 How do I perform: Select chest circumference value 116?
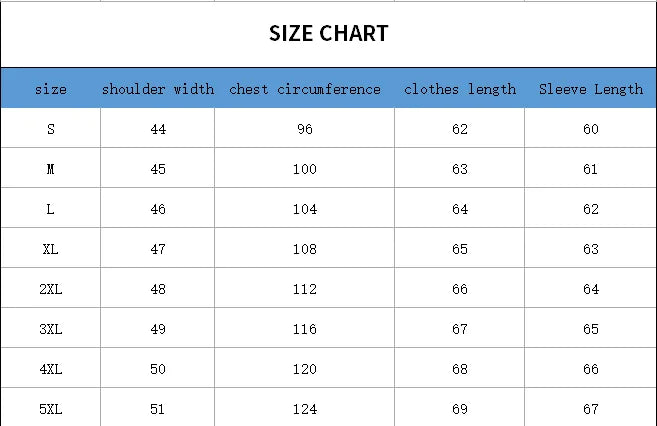(305, 329)
